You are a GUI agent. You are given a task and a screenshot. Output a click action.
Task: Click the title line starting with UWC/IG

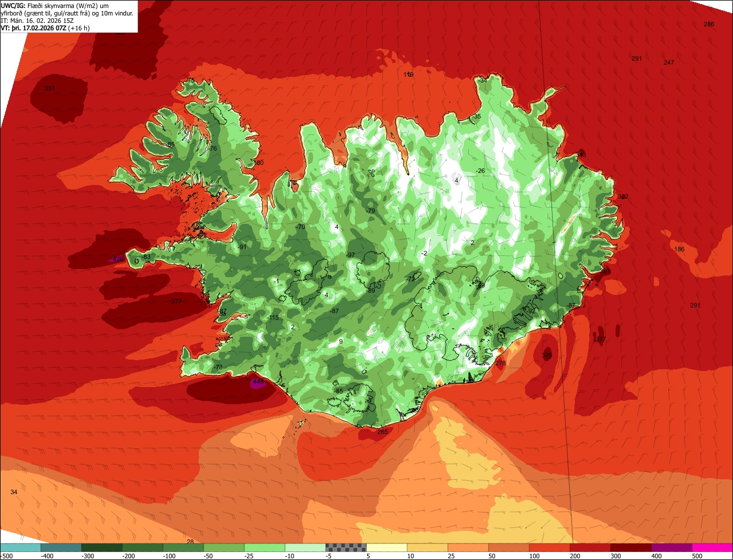[x=55, y=6]
